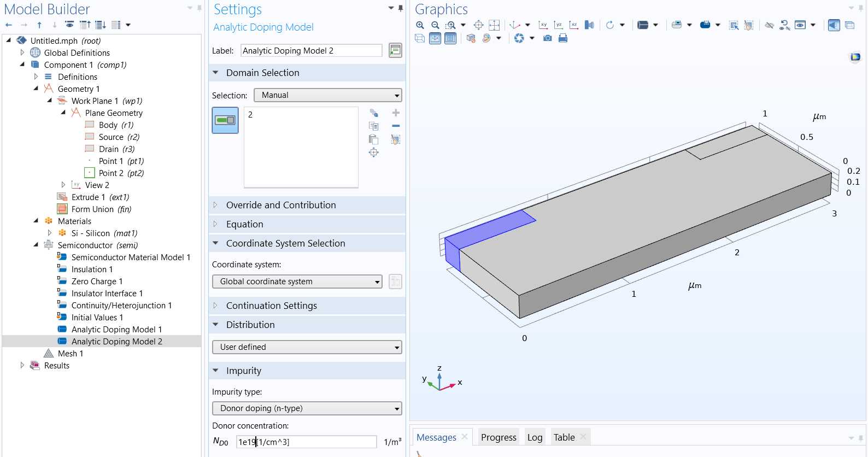Screen dimensions: 868x457
Task: Click the Hide objects icon in Graphics toolbar
Action: click(769, 25)
